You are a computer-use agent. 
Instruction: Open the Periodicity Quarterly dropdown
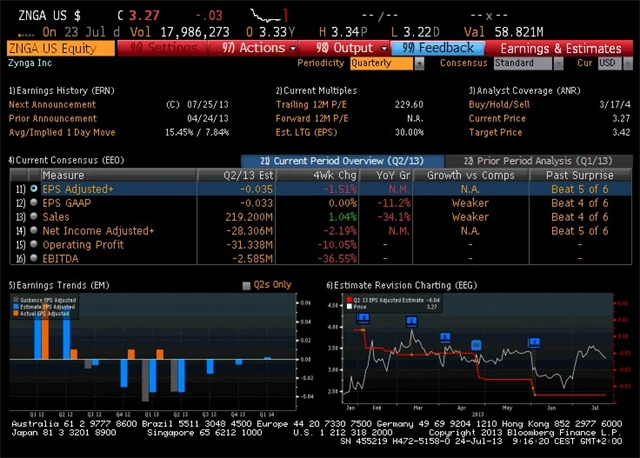coord(383,63)
